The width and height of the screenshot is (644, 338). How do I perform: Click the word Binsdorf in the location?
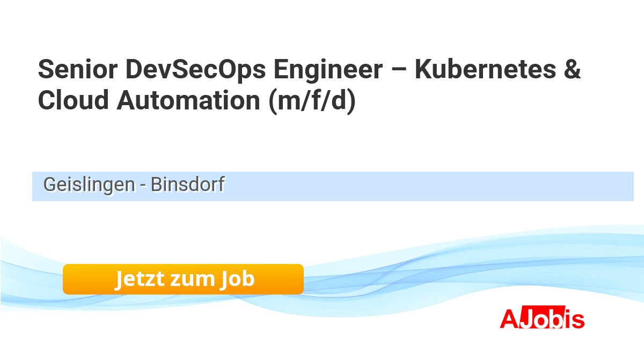click(187, 185)
